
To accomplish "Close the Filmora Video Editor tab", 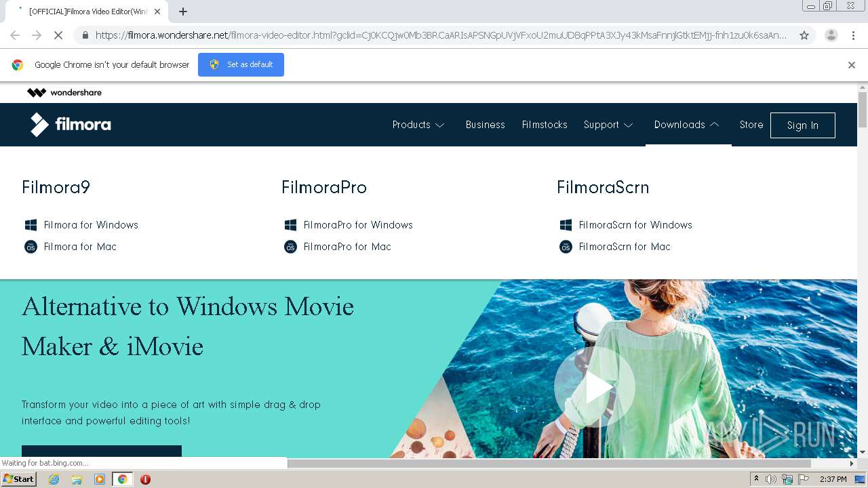I will tap(157, 12).
